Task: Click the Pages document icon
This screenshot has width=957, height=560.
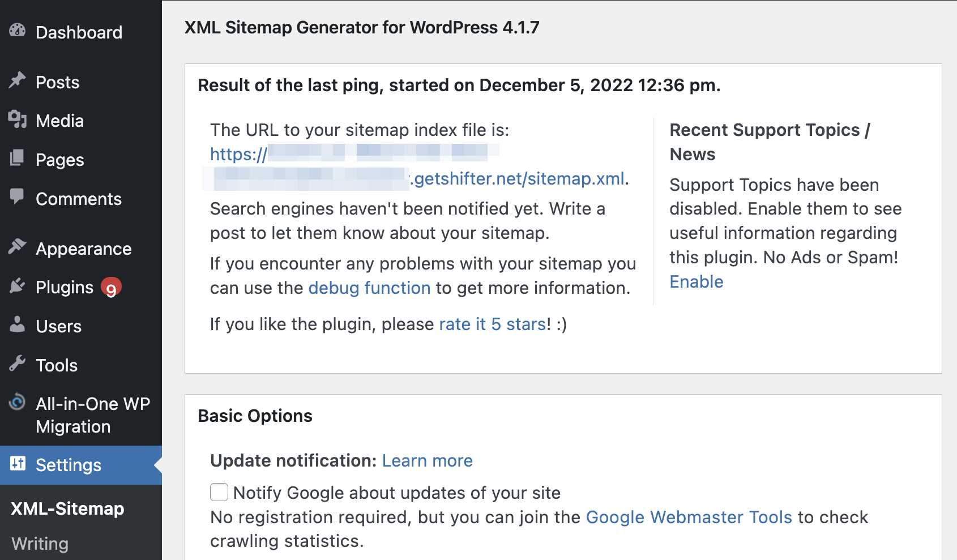Action: (x=18, y=158)
